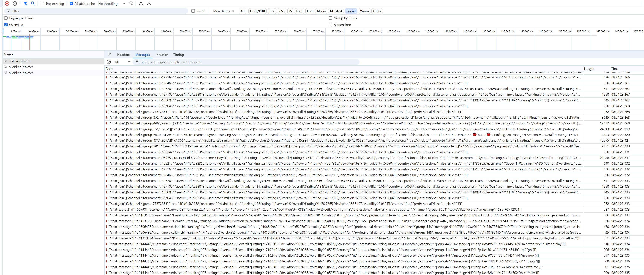Export HAR file download icon
Image resolution: width=644 pixels, height=275 pixels.
click(x=149, y=4)
